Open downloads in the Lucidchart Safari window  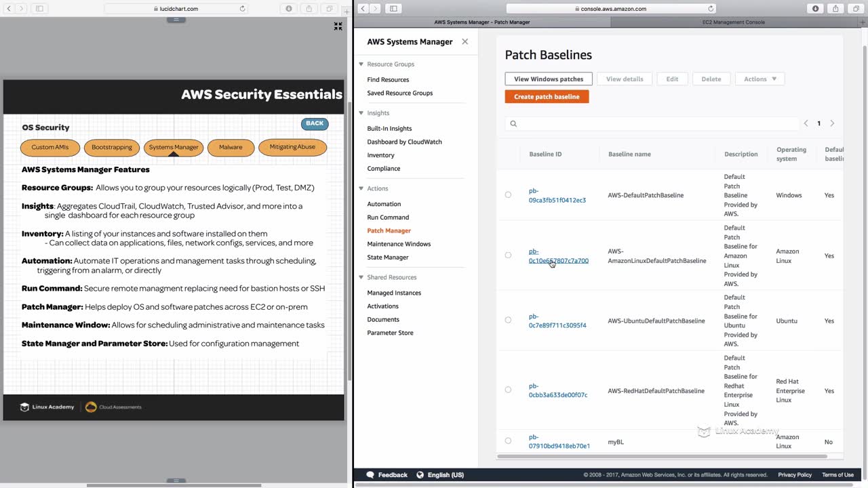[x=289, y=8]
